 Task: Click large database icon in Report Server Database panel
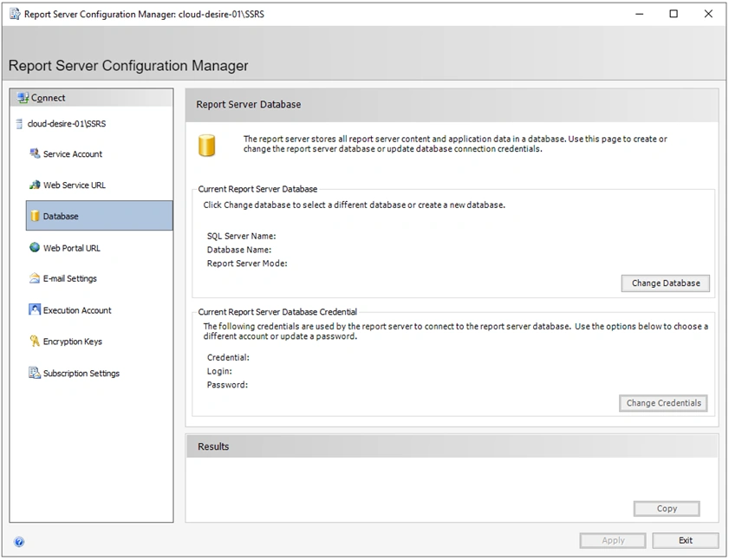(207, 146)
